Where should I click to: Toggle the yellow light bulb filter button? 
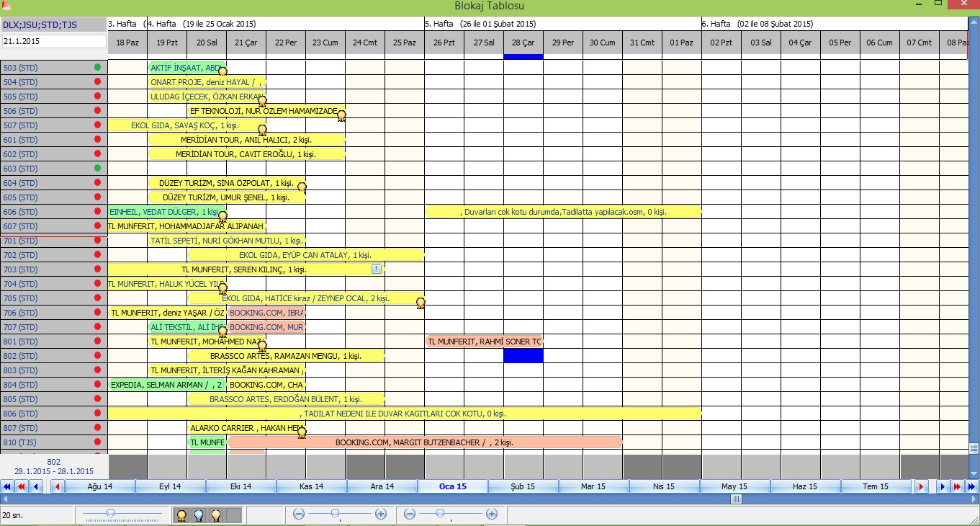(x=215, y=515)
